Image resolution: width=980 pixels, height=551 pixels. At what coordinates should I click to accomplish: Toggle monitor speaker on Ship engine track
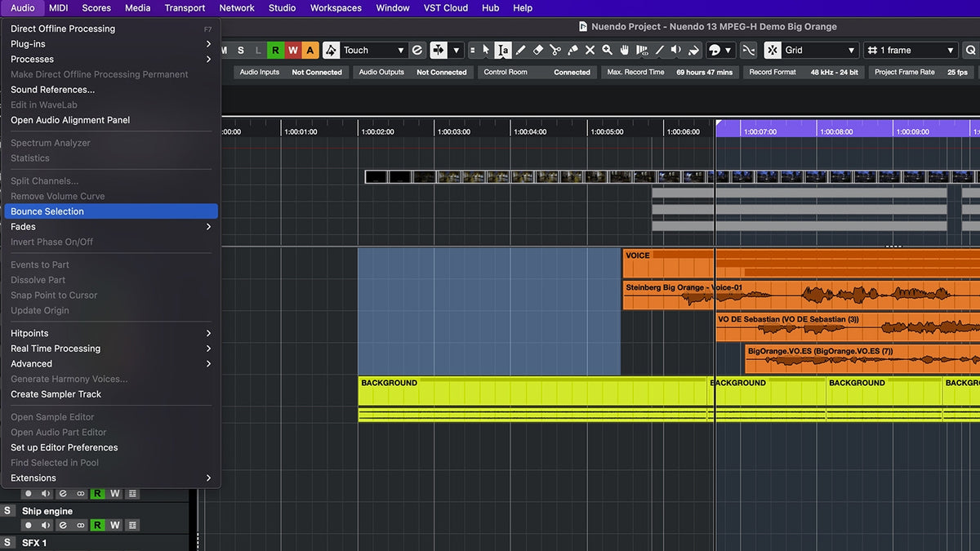[46, 525]
